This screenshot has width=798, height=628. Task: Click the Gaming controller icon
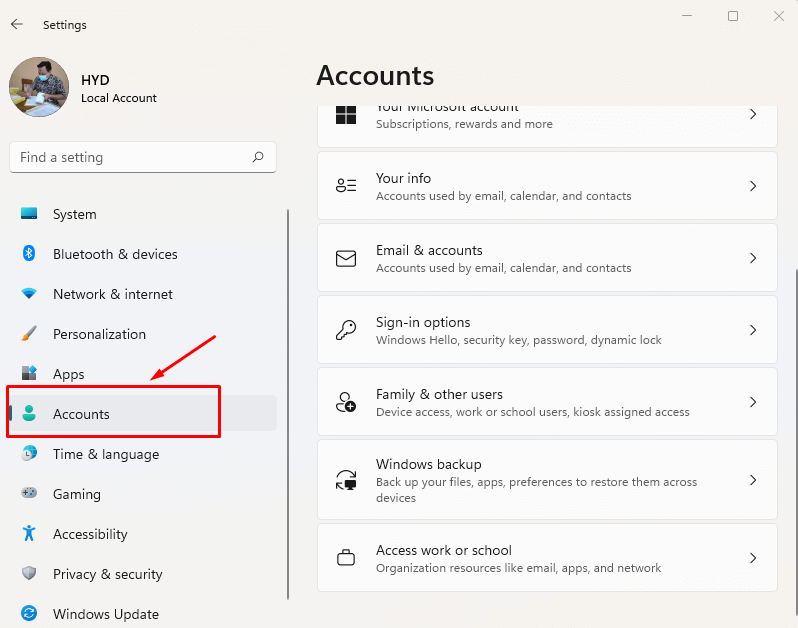point(29,494)
